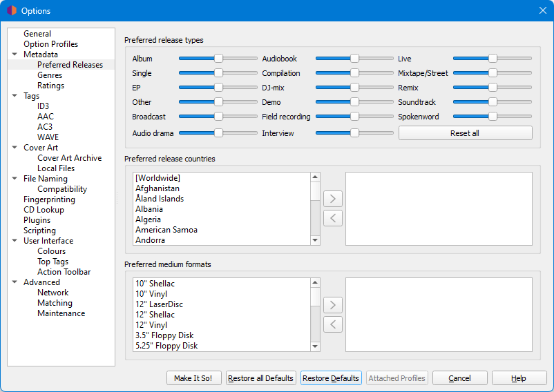This screenshot has width=554, height=392.
Task: Go to the Scripting options page
Action: click(39, 231)
